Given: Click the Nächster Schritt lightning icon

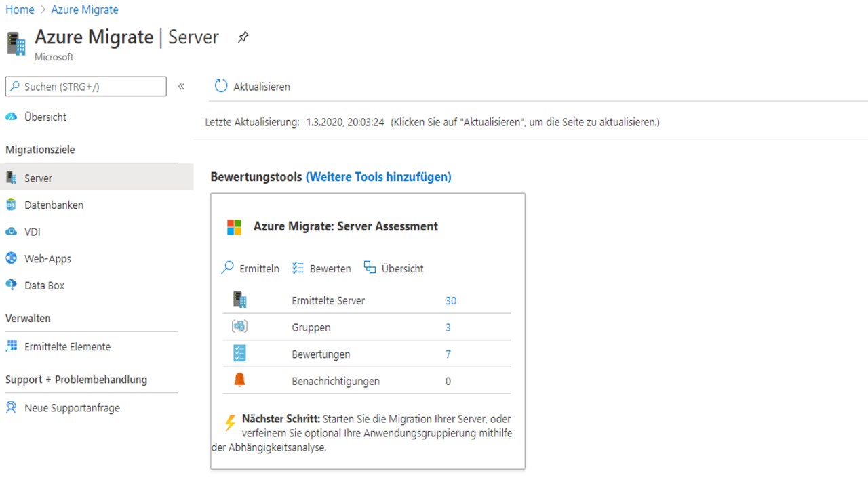Looking at the screenshot, I should coord(230,423).
